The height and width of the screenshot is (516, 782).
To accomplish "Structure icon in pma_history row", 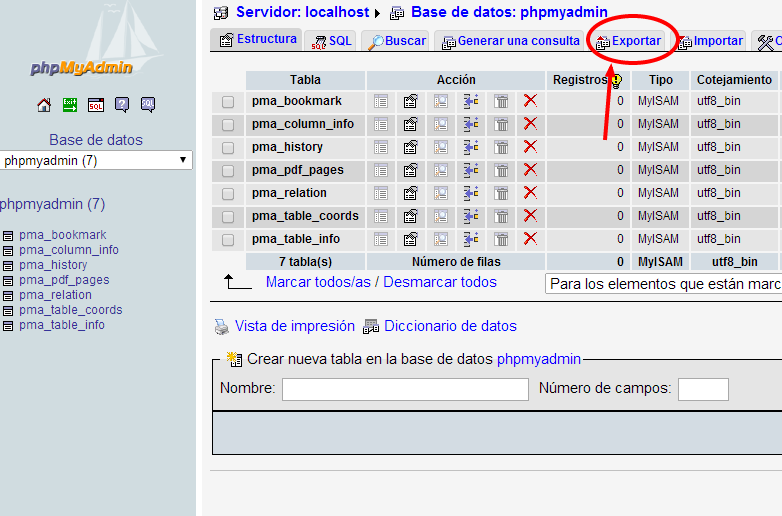I will coord(410,147).
